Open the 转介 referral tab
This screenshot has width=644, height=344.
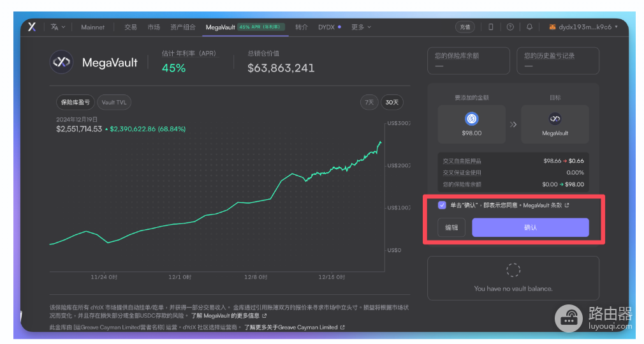tap(302, 27)
